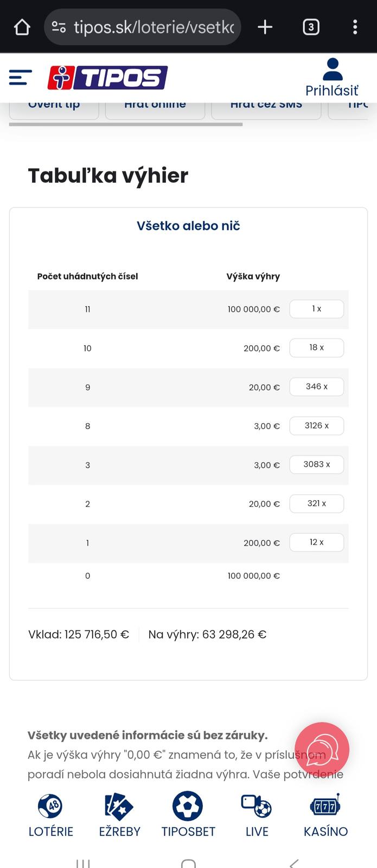Open the hamburger navigation menu
The width and height of the screenshot is (377, 868).
pyautogui.click(x=21, y=78)
